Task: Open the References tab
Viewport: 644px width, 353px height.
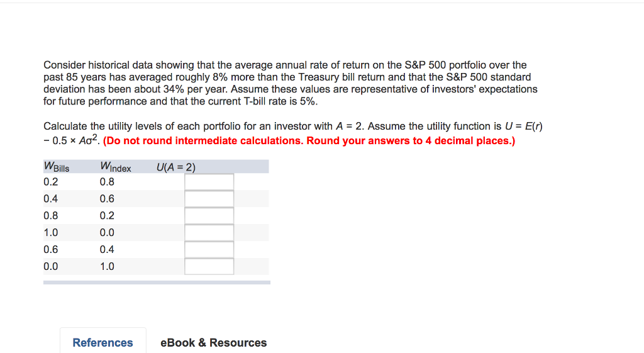Action: click(103, 342)
